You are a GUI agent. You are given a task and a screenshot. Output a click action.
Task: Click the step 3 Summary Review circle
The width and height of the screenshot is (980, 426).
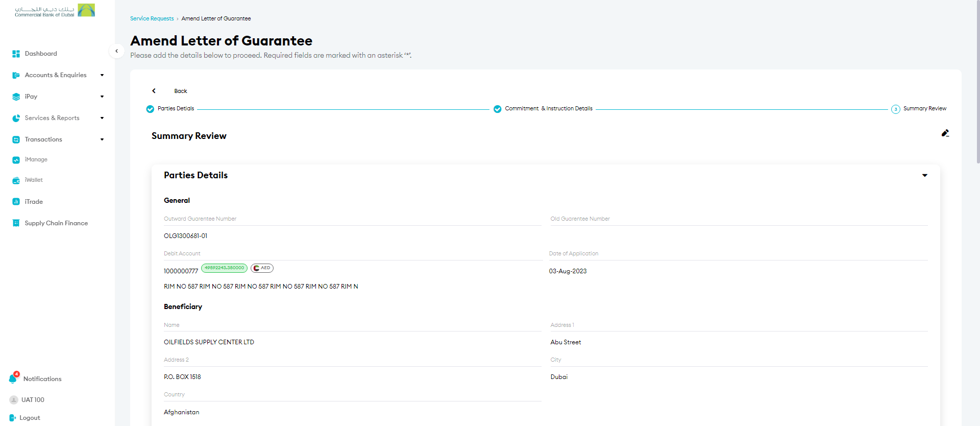[896, 109]
